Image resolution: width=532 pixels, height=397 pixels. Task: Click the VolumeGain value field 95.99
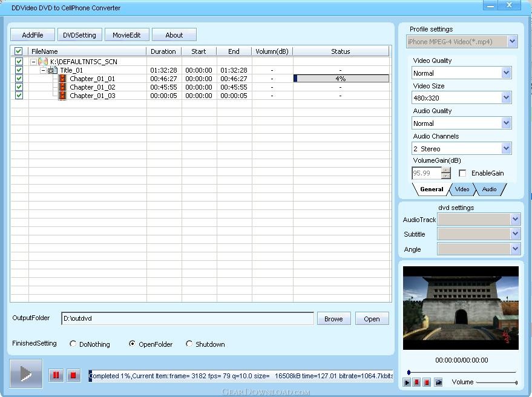[427, 173]
